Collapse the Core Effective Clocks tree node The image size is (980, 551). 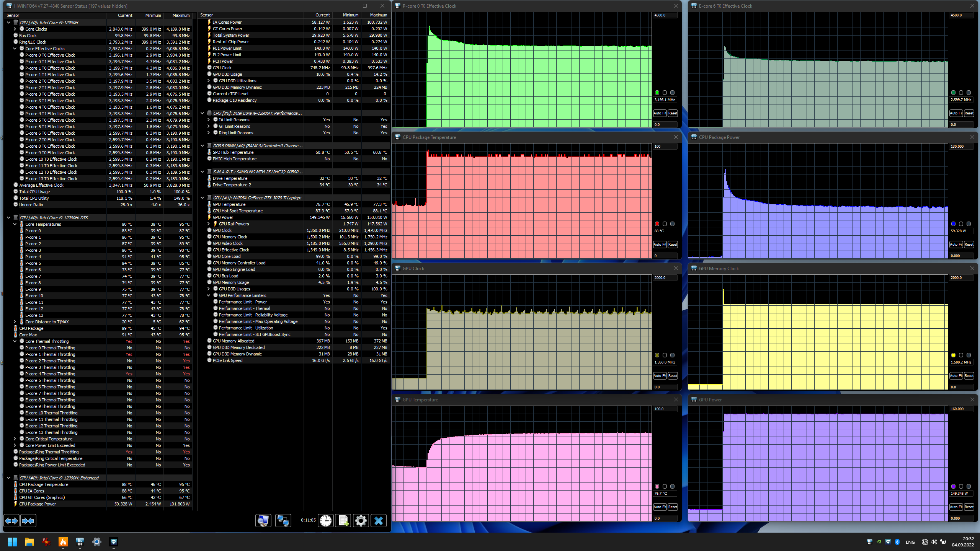coord(15,49)
